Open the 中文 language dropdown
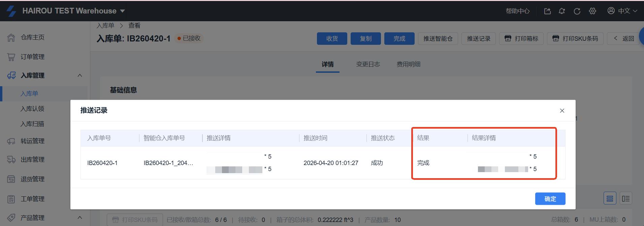The width and height of the screenshot is (644, 226). [622, 11]
